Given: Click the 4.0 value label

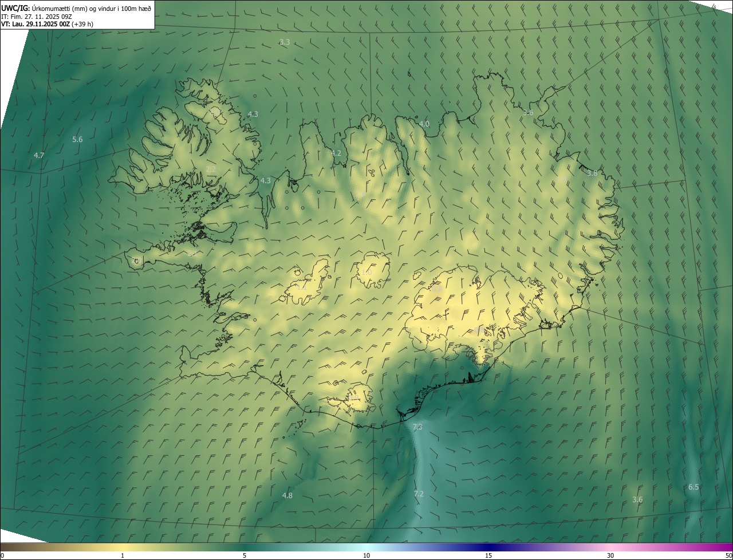Looking at the screenshot, I should [x=424, y=124].
